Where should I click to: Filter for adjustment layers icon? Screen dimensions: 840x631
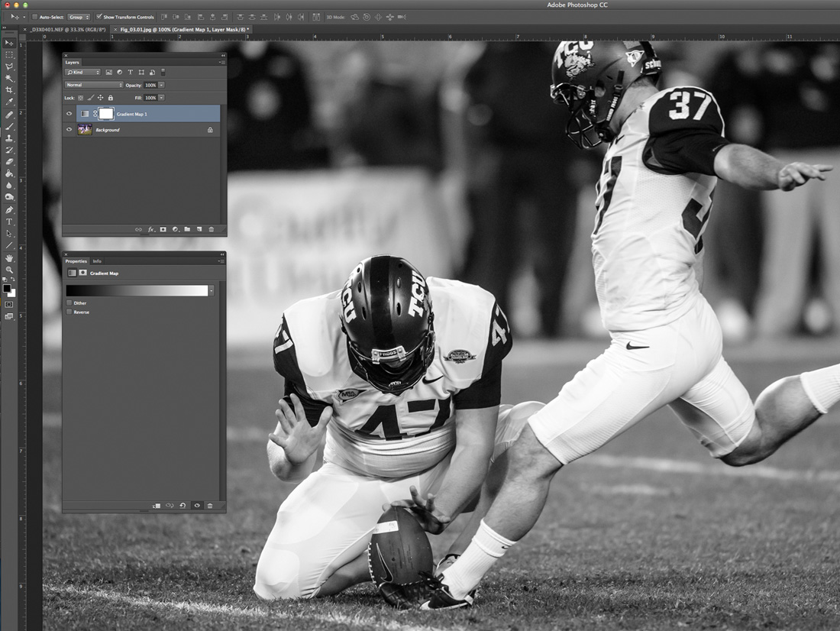[x=119, y=72]
